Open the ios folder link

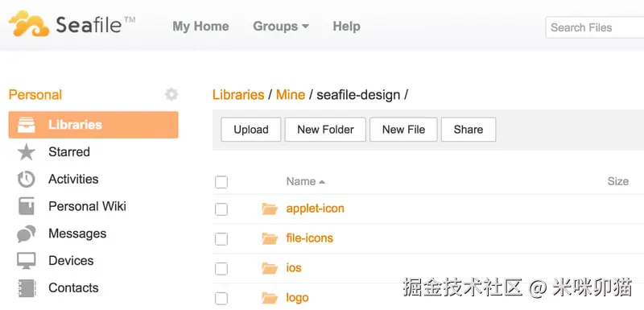pos(294,267)
